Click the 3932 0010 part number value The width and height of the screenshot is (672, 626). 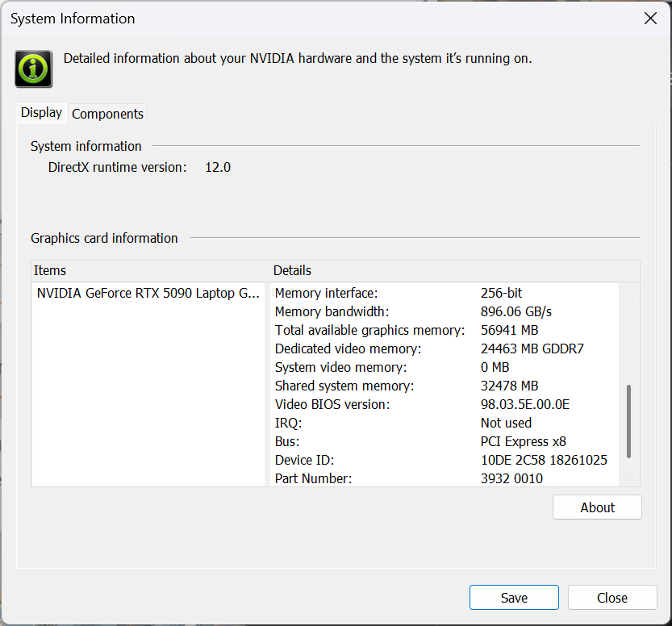click(x=511, y=478)
